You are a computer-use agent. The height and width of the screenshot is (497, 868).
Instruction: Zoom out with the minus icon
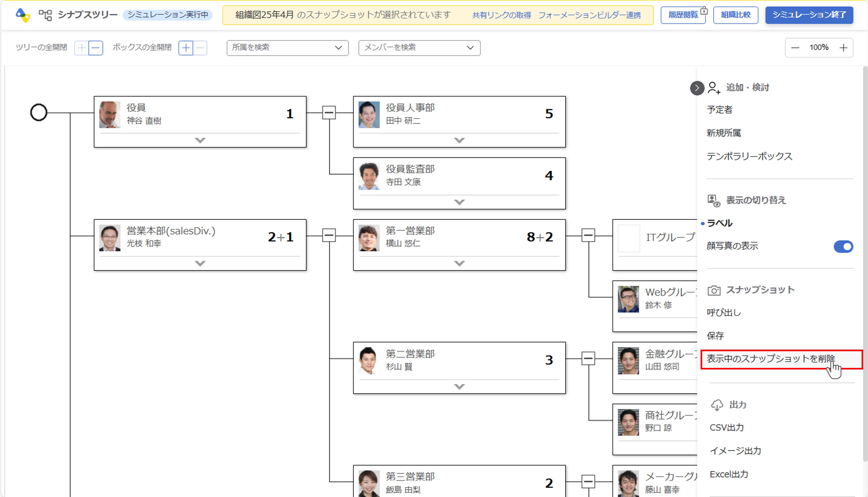795,48
